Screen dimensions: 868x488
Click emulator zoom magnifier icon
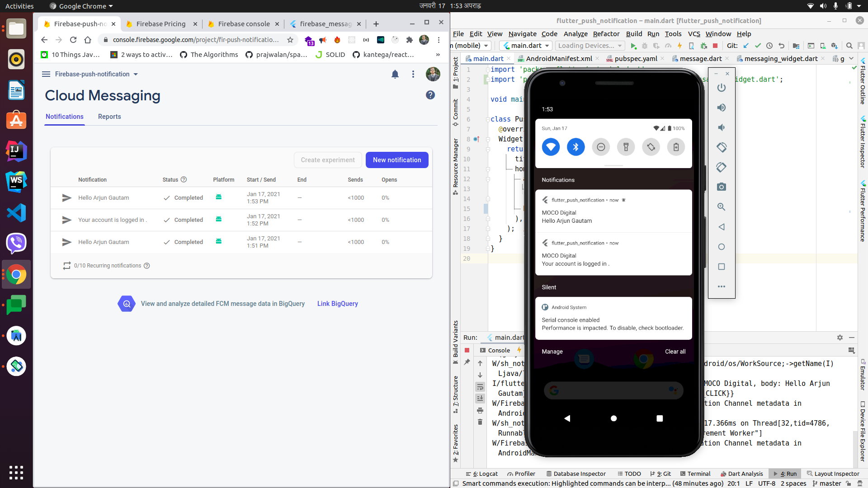click(x=722, y=207)
